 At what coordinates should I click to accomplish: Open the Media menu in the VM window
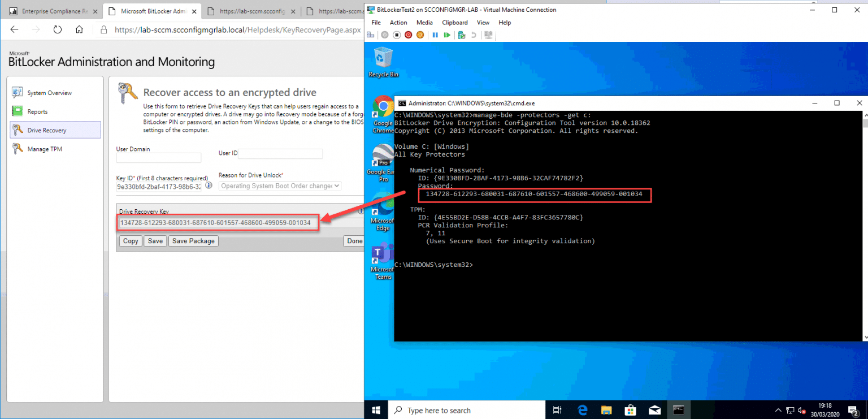click(424, 23)
